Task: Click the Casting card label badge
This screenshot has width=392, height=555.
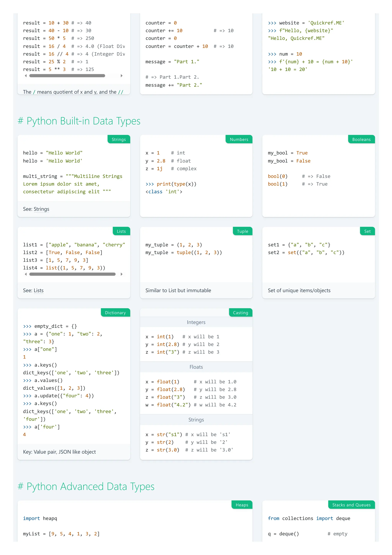Action: coord(240,313)
